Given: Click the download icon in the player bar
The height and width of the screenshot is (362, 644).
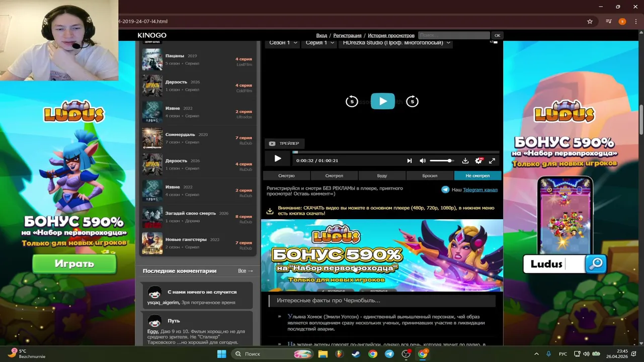Looking at the screenshot, I should (465, 161).
